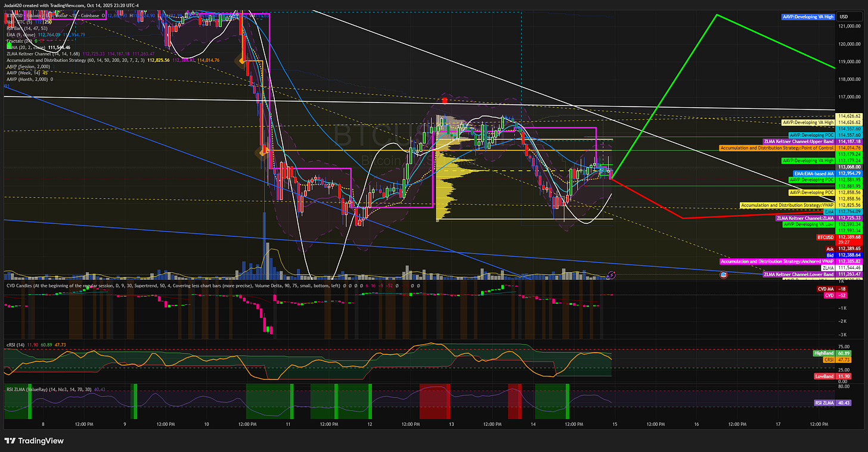Click the lightning event icon on the chart

(x=611, y=275)
